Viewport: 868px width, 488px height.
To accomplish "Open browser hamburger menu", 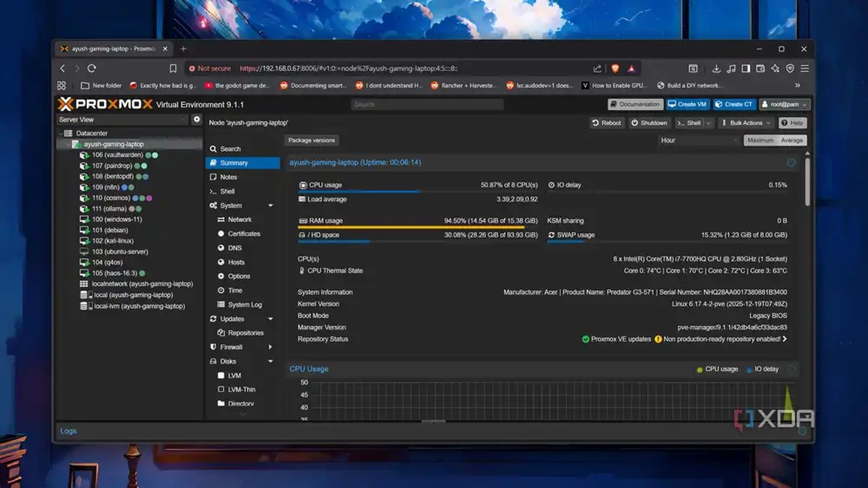I will point(804,68).
